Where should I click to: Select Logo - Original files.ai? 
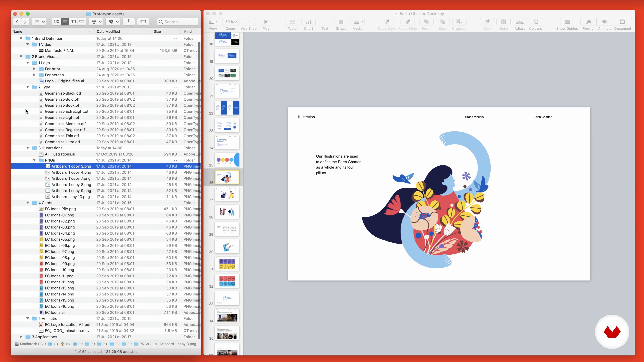click(x=106, y=81)
